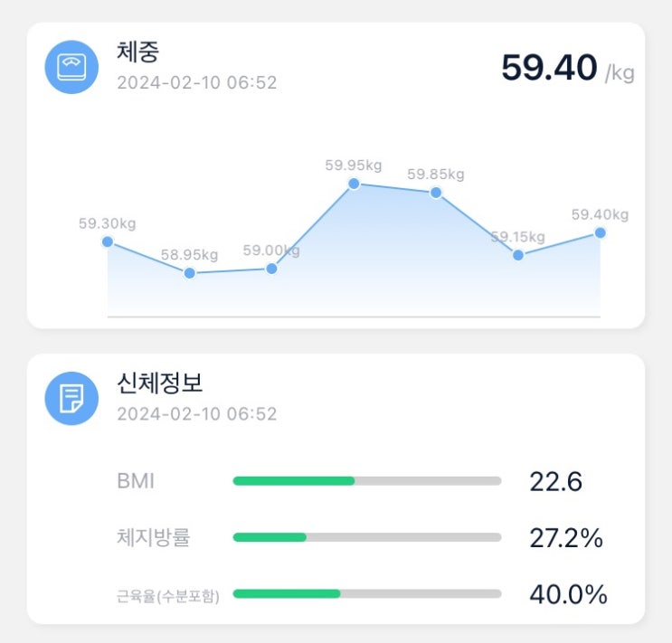The height and width of the screenshot is (643, 672).
Task: Tap the body info document icon
Action: 71,398
